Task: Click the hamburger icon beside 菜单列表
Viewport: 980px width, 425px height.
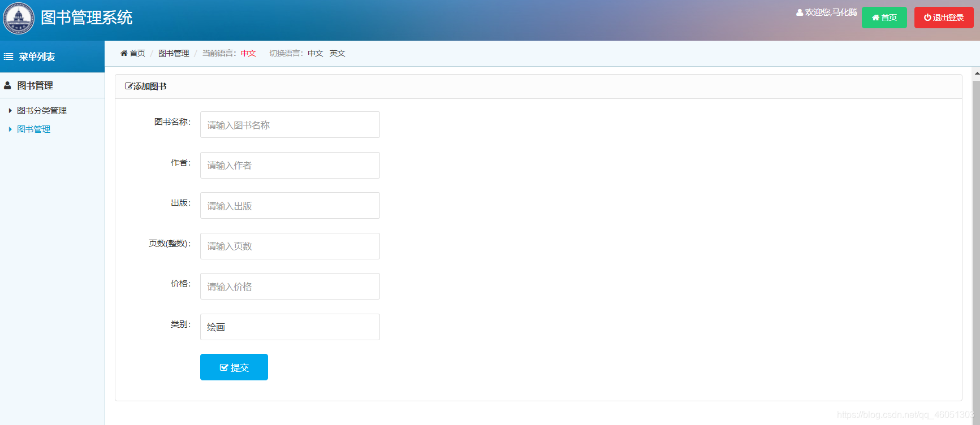Action: [x=8, y=57]
